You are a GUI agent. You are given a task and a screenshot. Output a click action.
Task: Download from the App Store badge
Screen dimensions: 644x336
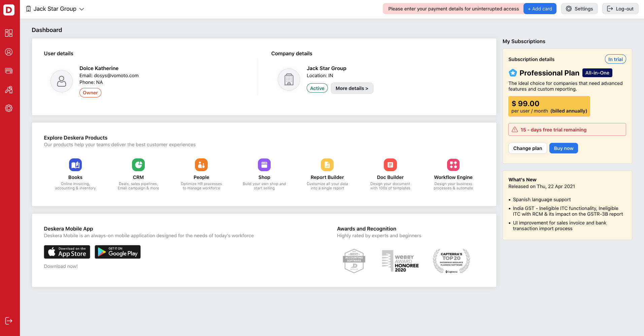pyautogui.click(x=67, y=252)
